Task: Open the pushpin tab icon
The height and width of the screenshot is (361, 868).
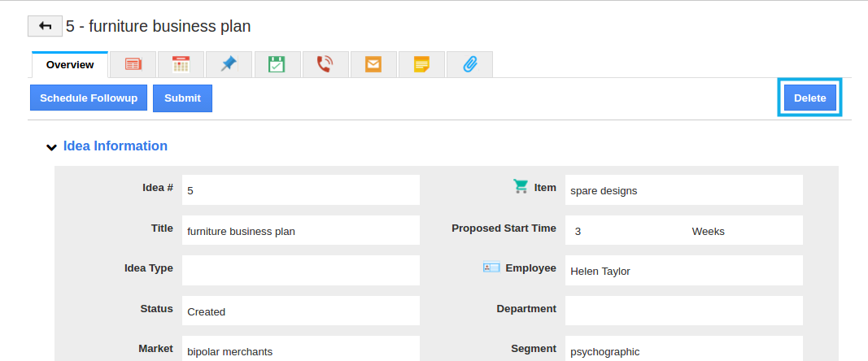Action: tap(229, 64)
